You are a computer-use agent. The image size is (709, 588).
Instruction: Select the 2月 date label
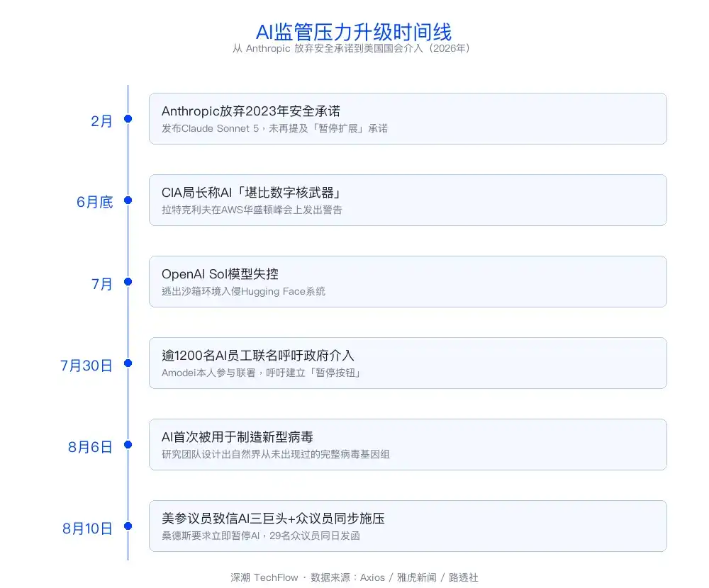101,121
